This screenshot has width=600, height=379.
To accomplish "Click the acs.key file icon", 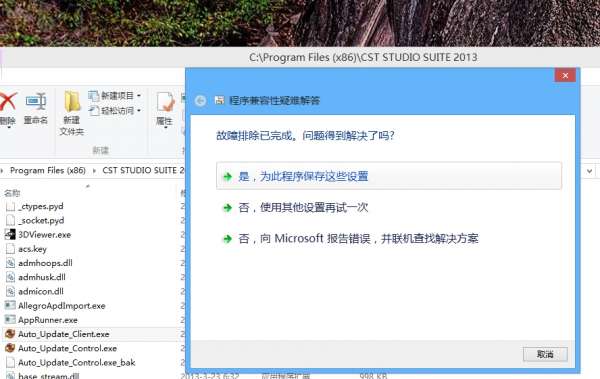I will click(10, 249).
